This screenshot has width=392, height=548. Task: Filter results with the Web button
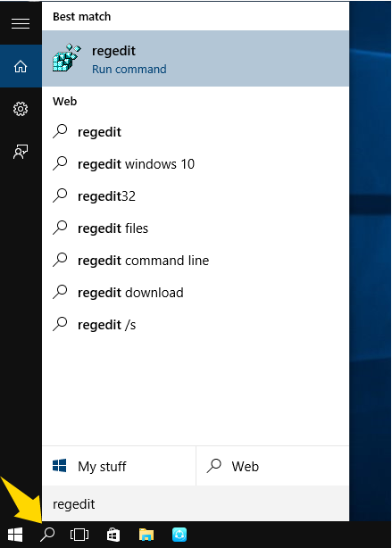[x=272, y=466]
